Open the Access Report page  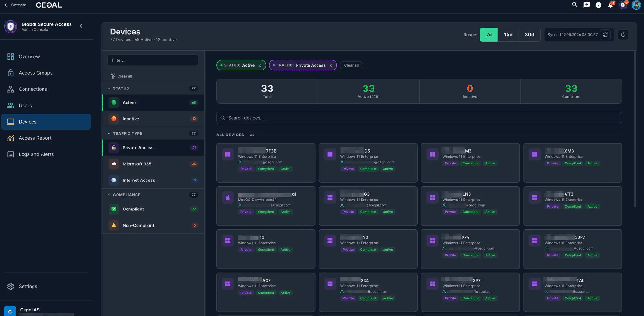tap(46, 138)
